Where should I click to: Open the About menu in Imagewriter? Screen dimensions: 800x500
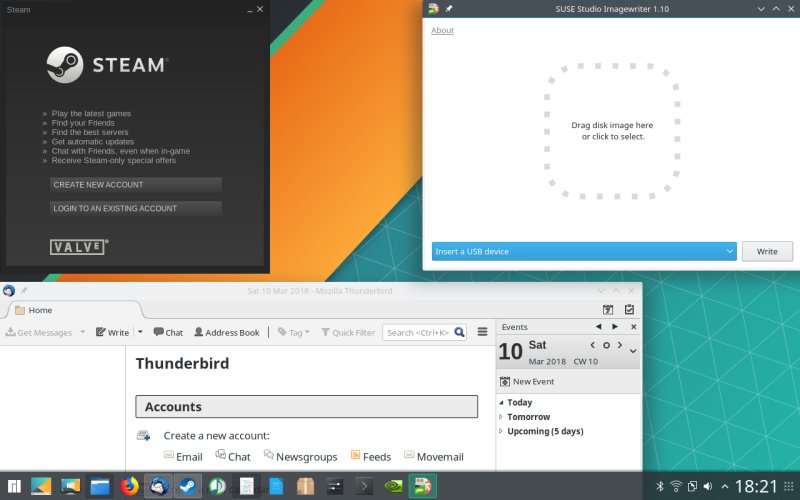[442, 31]
